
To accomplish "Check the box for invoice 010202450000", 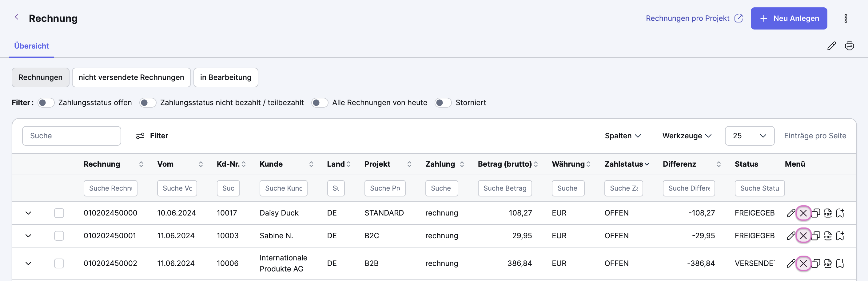I will point(59,213).
